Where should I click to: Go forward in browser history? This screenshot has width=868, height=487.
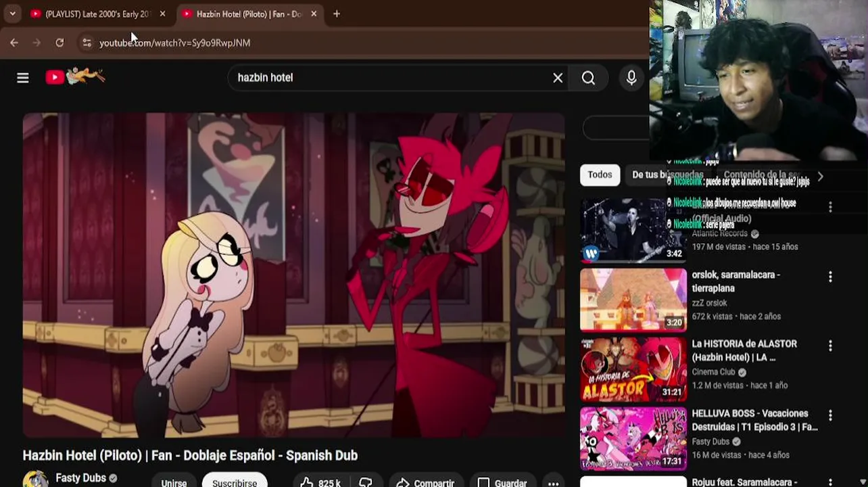(37, 43)
